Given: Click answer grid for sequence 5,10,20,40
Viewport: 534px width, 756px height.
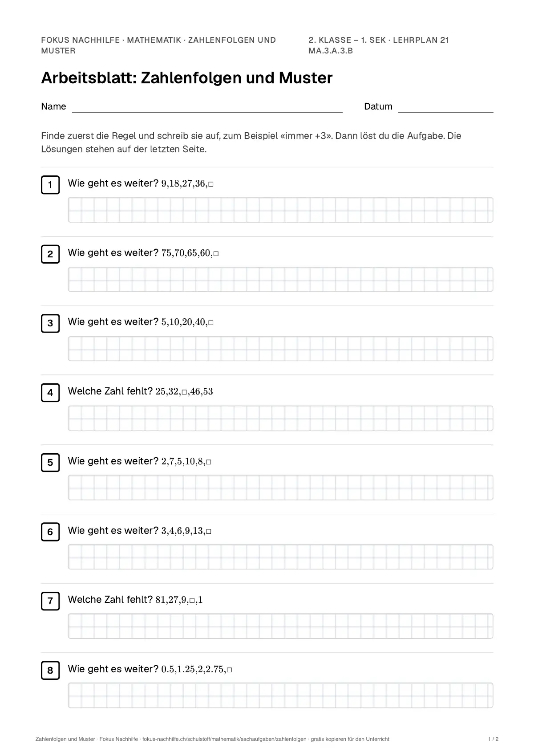Looking at the screenshot, I should [x=280, y=349].
